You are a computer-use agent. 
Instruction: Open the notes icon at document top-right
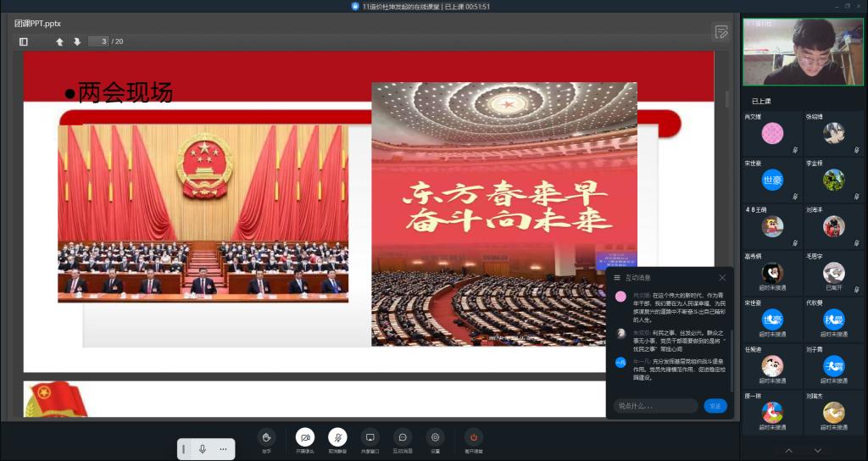click(x=721, y=32)
